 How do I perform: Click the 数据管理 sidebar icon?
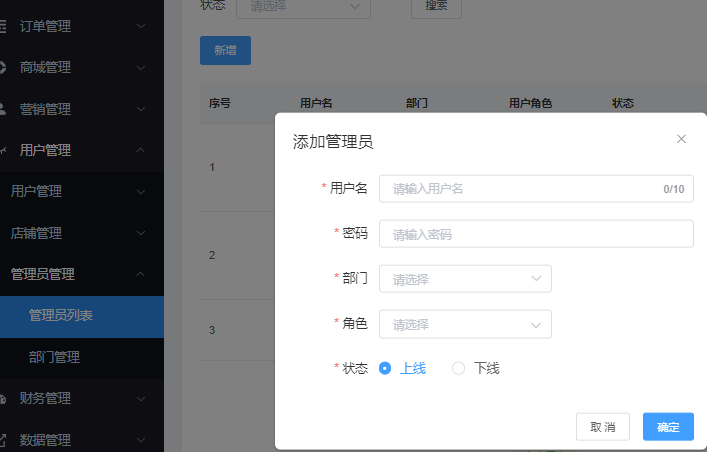(x=3, y=439)
